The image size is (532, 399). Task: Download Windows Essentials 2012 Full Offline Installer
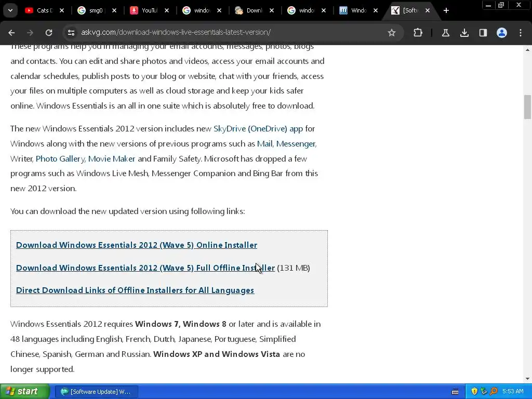coord(145,268)
